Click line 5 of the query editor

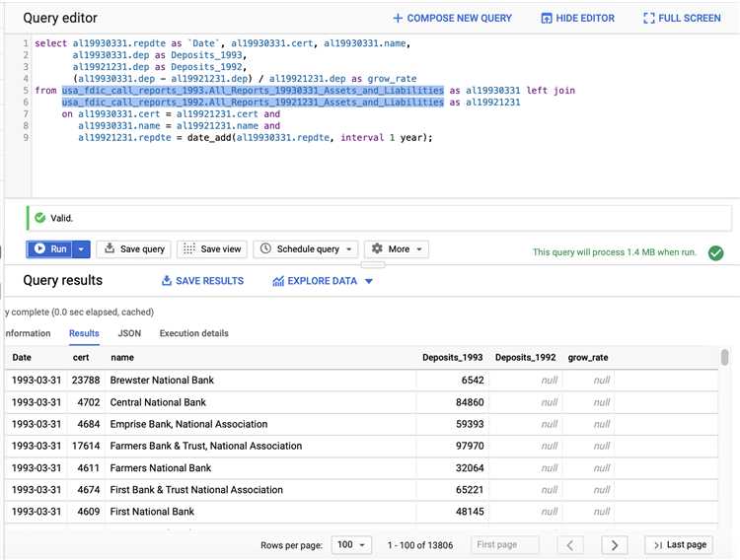(305, 90)
